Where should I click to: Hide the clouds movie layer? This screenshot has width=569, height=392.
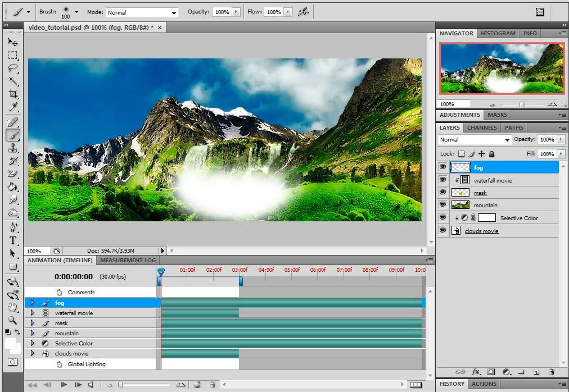(x=442, y=230)
